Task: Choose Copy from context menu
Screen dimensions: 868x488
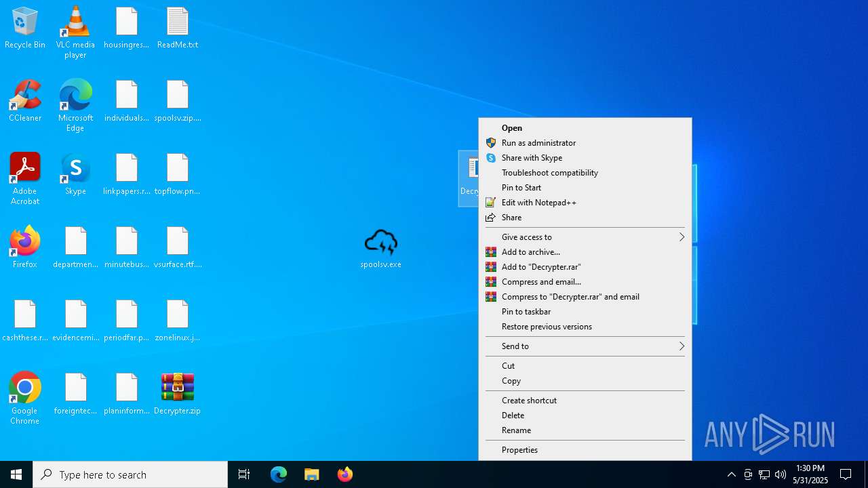Action: [585, 381]
